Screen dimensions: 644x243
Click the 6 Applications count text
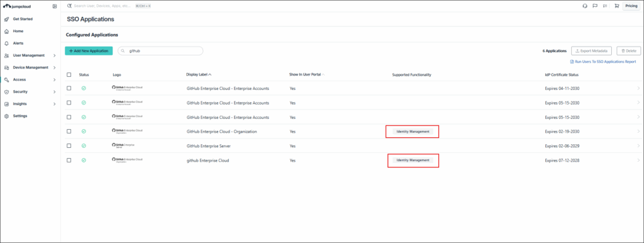pyautogui.click(x=555, y=51)
